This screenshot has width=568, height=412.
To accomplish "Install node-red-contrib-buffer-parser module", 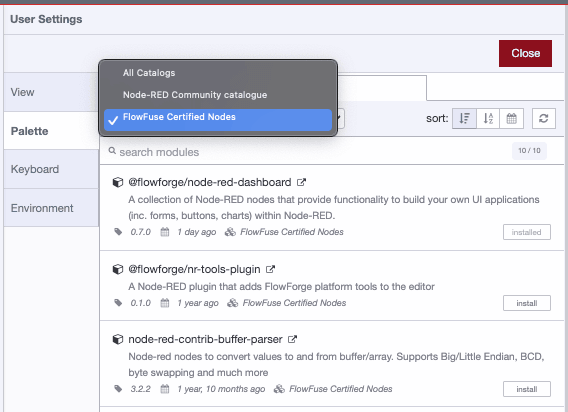I will 527,389.
